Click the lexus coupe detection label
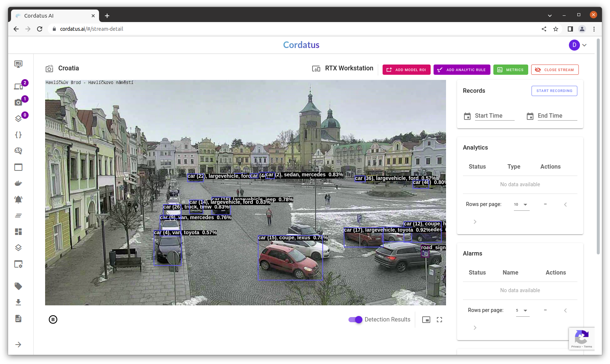The width and height of the screenshot is (610, 364). coord(293,238)
